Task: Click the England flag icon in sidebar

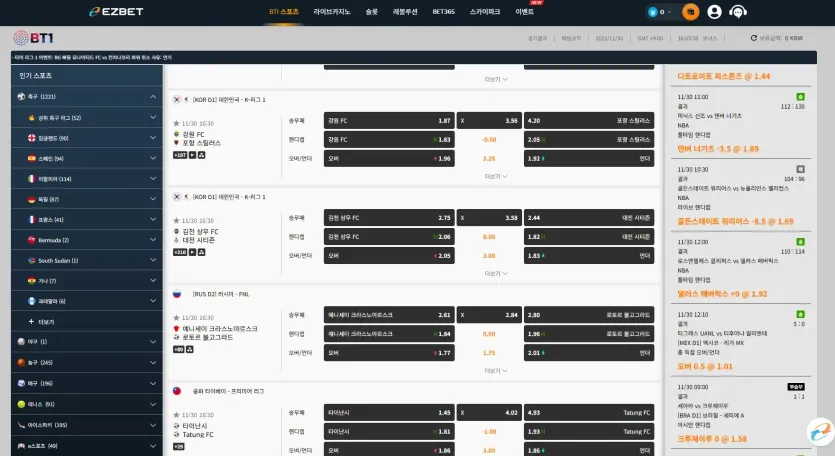Action: coord(31,138)
